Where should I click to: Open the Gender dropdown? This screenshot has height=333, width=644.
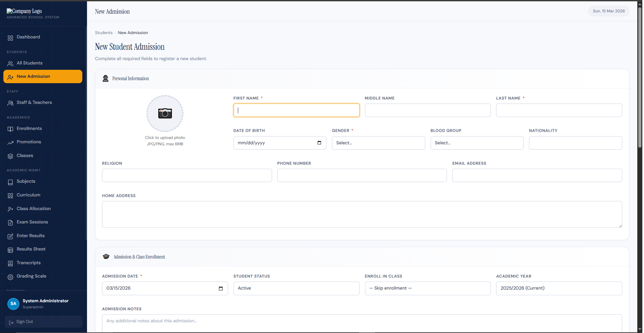[x=378, y=143]
